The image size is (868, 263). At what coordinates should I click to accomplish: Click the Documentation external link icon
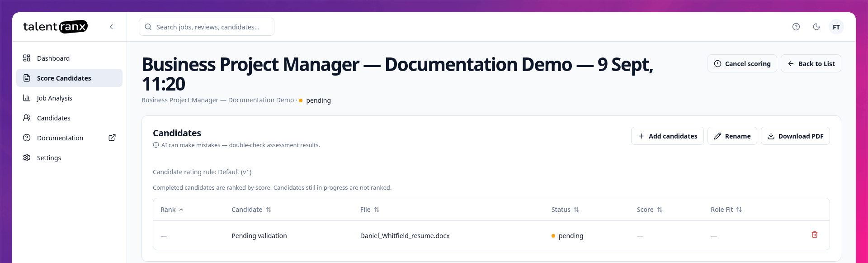(112, 138)
